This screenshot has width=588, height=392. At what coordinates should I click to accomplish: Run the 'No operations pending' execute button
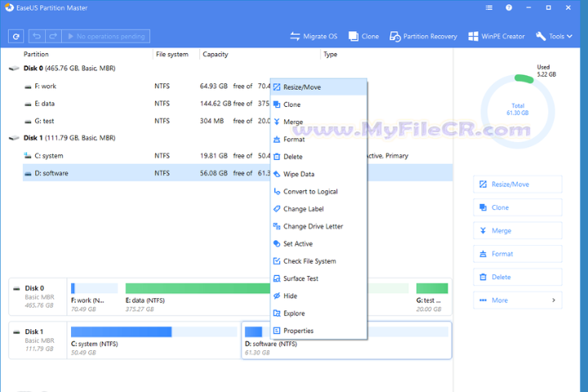point(106,37)
